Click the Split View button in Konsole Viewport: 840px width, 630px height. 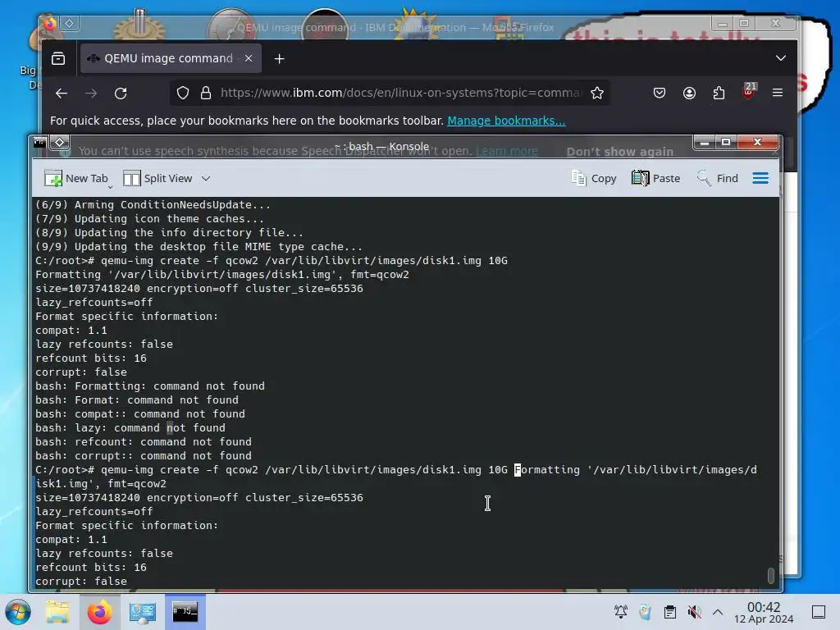[x=157, y=178]
